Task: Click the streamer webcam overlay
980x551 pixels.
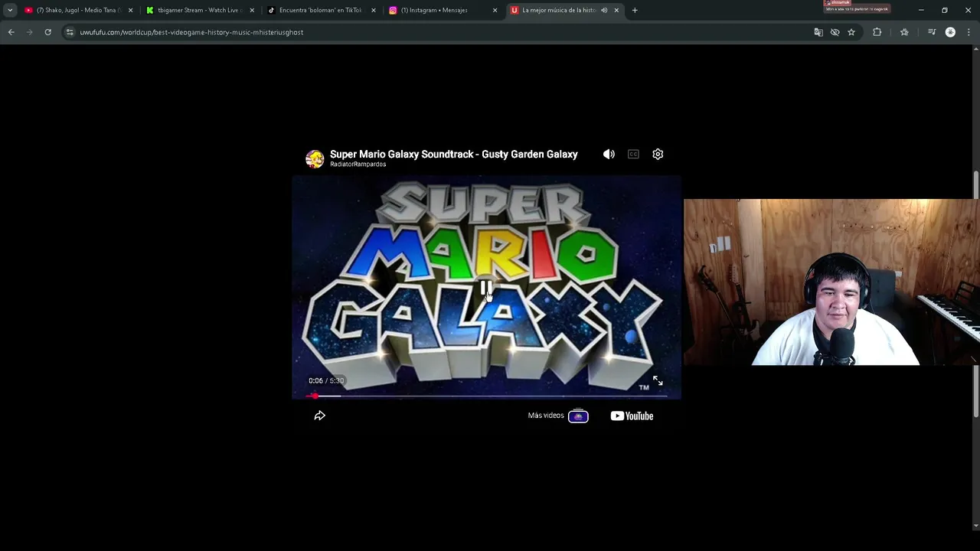Action: pos(831,282)
